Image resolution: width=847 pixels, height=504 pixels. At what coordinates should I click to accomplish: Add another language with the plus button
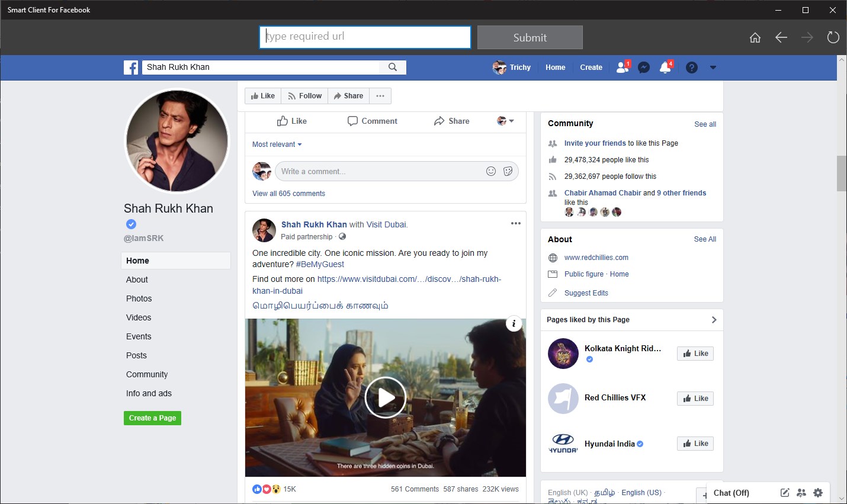[704, 495]
